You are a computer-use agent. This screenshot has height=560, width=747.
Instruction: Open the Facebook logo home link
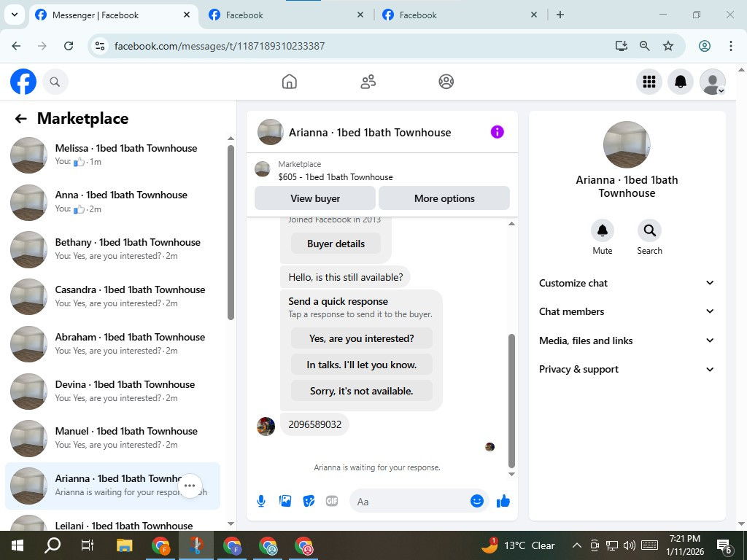tap(23, 82)
